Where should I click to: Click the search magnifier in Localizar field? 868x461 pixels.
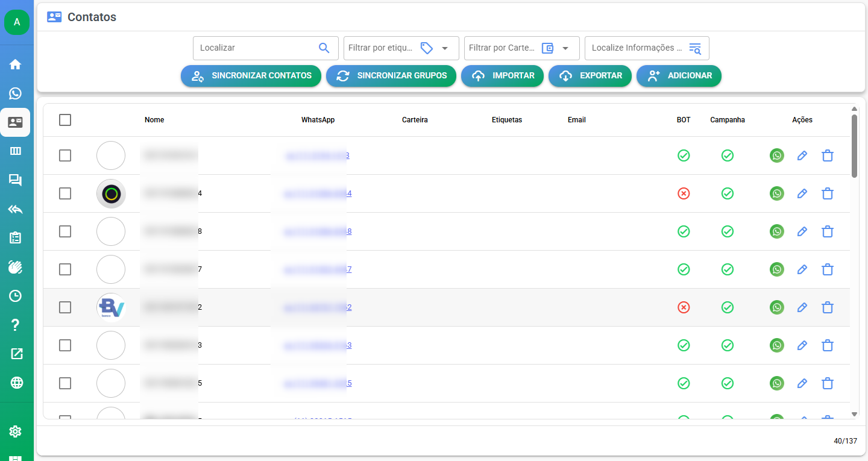(x=324, y=48)
